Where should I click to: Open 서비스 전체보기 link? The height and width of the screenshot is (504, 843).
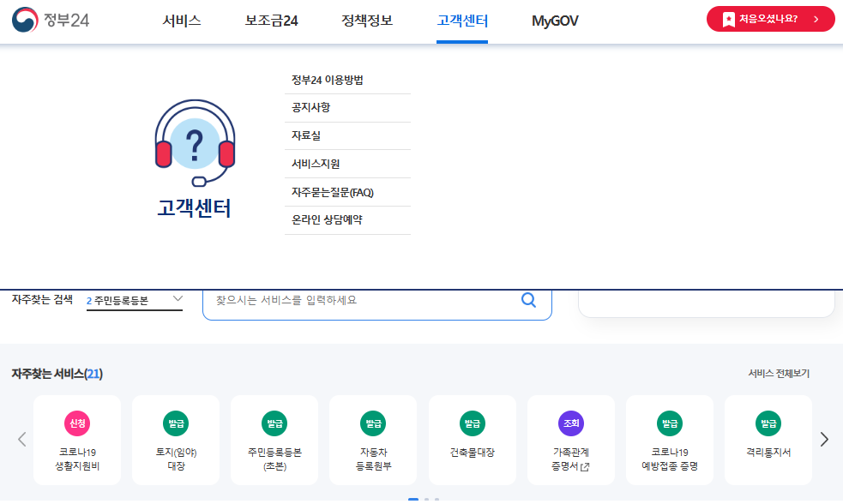click(x=779, y=374)
